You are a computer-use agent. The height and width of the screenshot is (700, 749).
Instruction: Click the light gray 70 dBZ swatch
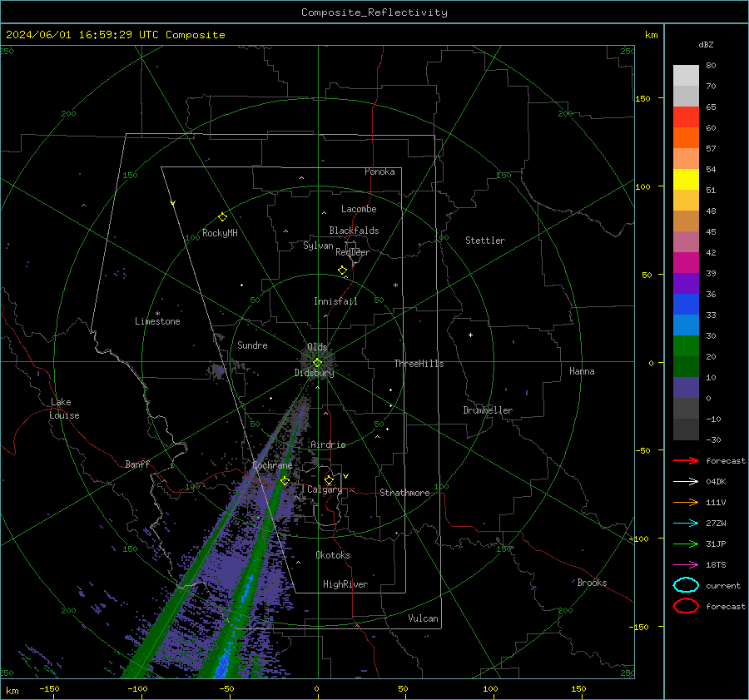click(686, 76)
